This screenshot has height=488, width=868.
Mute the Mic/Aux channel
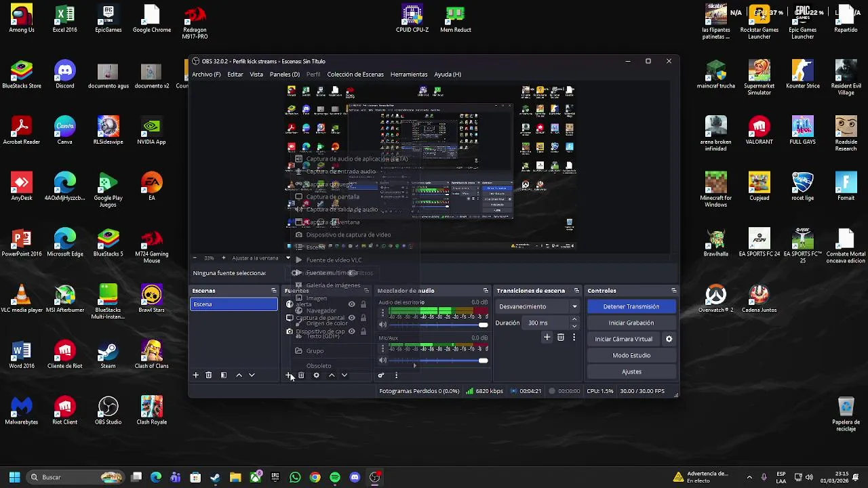tap(382, 360)
